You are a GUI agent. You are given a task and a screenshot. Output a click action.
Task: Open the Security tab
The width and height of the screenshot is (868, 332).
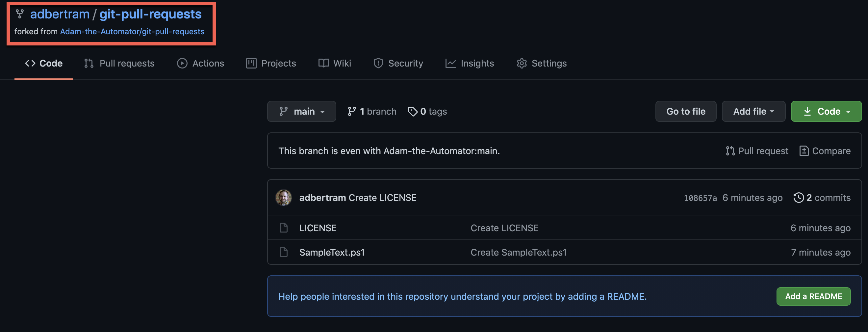(x=398, y=63)
